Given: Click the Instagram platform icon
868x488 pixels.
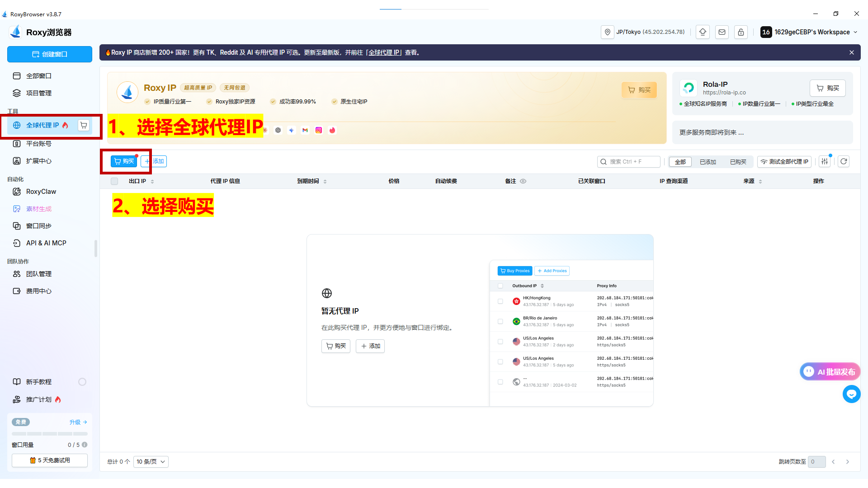Looking at the screenshot, I should click(x=319, y=130).
